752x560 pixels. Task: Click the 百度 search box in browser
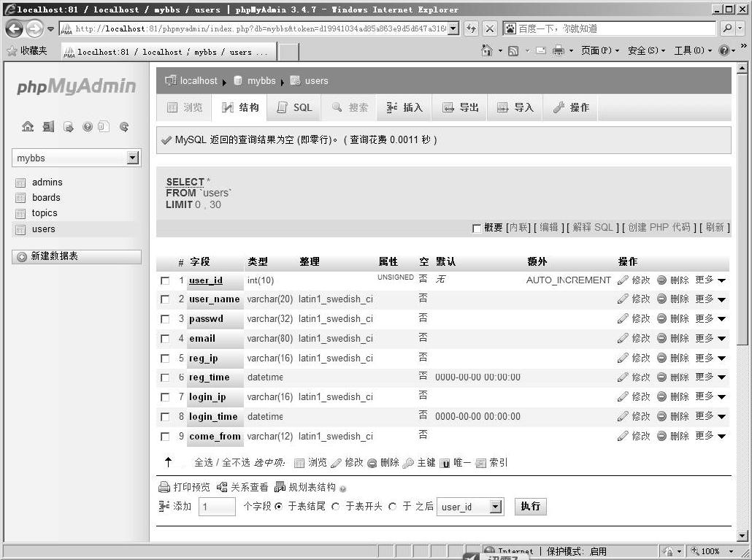[609, 28]
